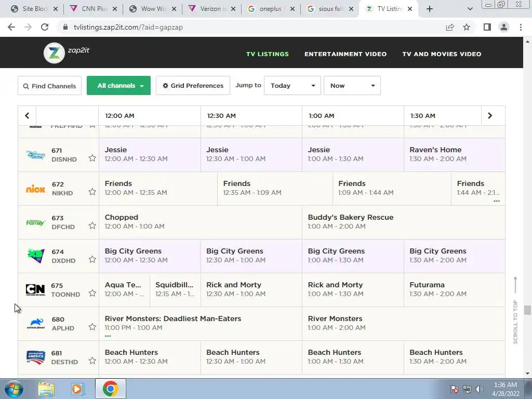Click the Destination America logo for 681
532x399 pixels.
36,357
